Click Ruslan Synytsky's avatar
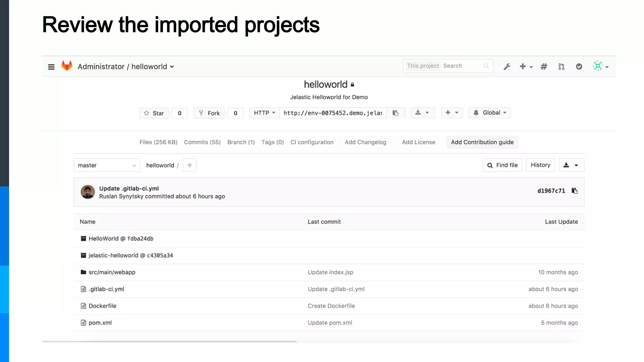The height and width of the screenshot is (362, 644). tap(88, 192)
